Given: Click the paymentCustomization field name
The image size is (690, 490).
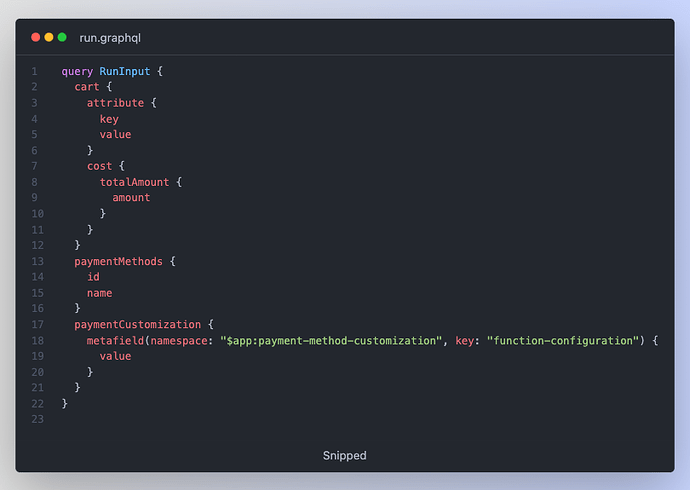Looking at the screenshot, I should tap(140, 325).
